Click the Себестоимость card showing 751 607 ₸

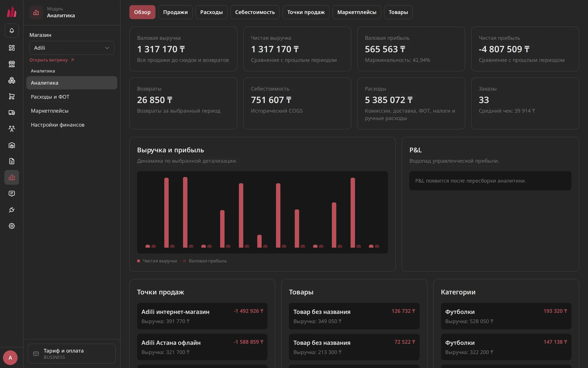point(297,103)
